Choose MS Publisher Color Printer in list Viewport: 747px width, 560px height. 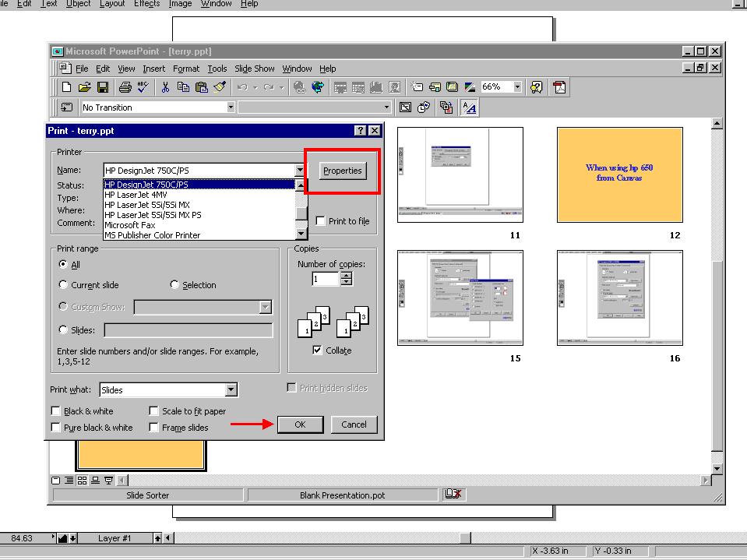199,234
